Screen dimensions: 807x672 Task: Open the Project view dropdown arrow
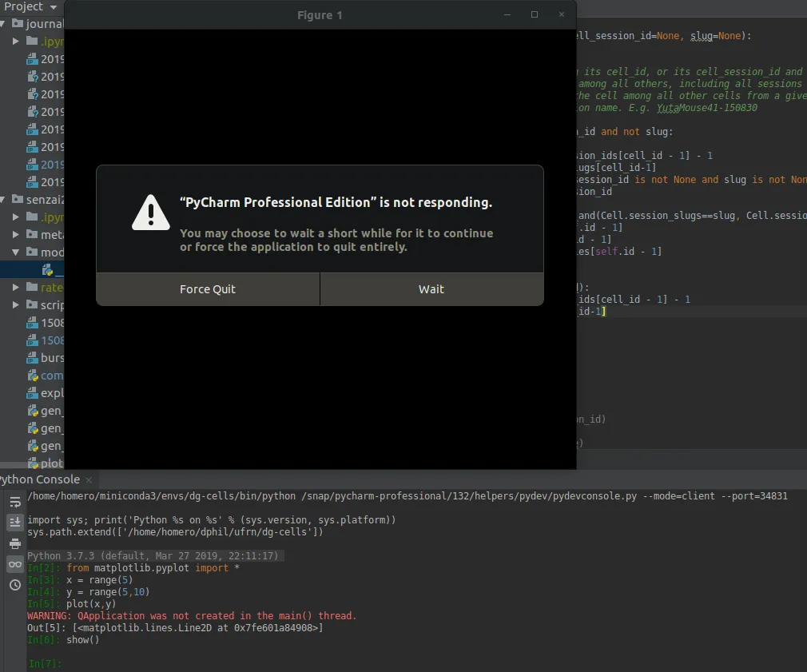(x=54, y=7)
